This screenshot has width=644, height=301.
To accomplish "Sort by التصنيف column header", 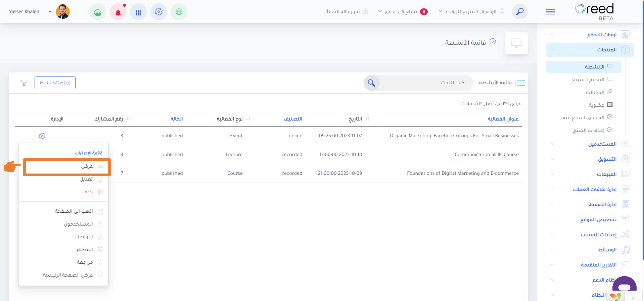I will pos(293,119).
